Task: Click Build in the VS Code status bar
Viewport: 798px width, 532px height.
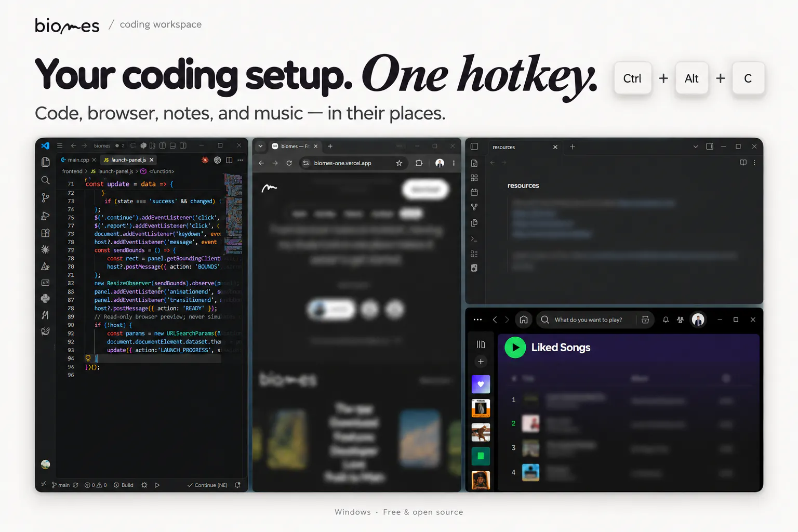Action: [x=124, y=485]
